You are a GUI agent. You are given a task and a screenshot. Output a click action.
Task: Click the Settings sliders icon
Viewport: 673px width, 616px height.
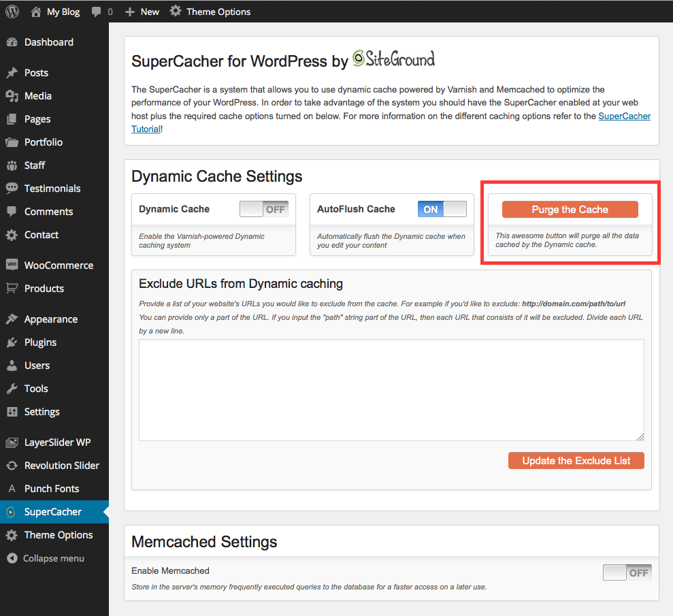(12, 412)
